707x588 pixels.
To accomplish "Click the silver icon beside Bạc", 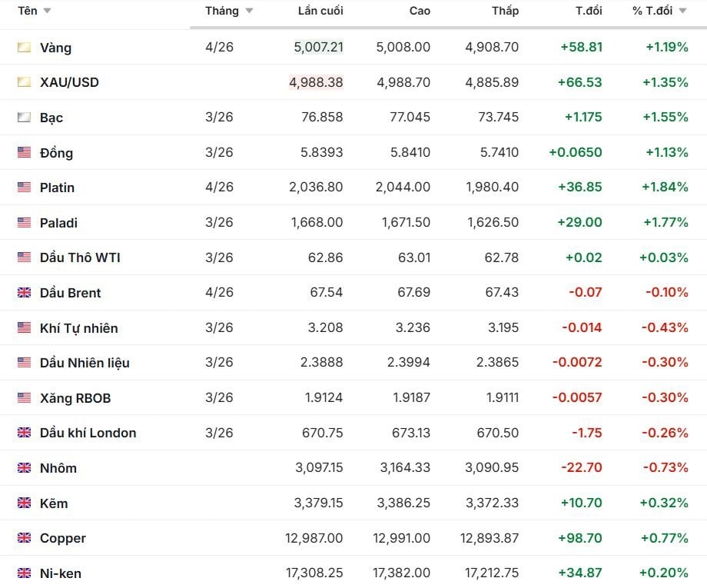I will pyautogui.click(x=25, y=118).
